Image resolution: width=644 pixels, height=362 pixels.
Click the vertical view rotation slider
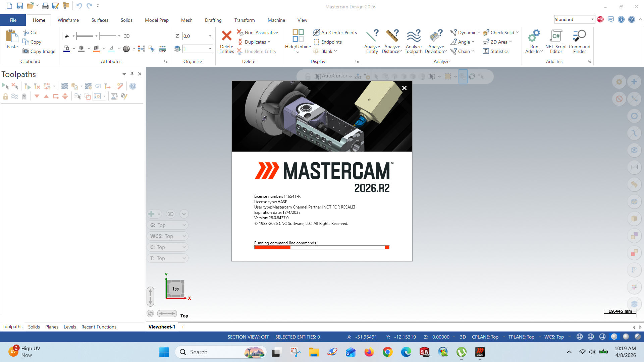pos(150,296)
